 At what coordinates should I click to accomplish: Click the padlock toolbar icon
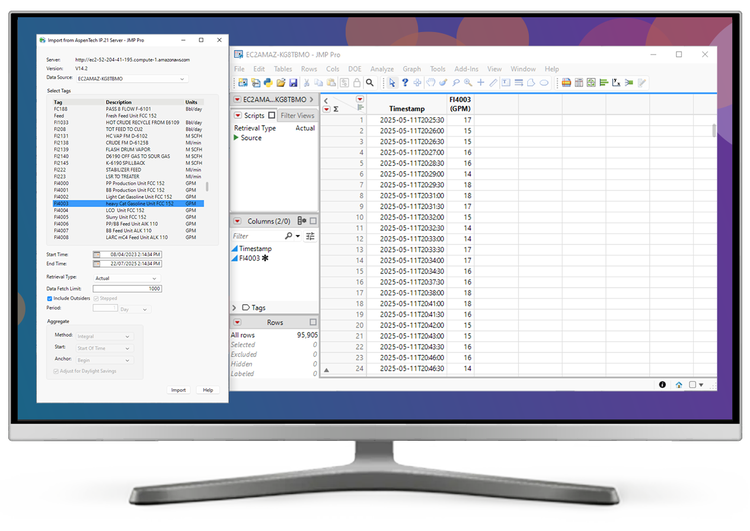click(357, 83)
